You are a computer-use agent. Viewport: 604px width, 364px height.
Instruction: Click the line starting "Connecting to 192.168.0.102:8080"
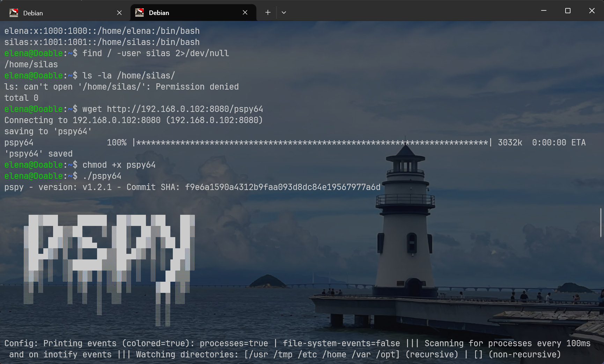pyautogui.click(x=133, y=120)
